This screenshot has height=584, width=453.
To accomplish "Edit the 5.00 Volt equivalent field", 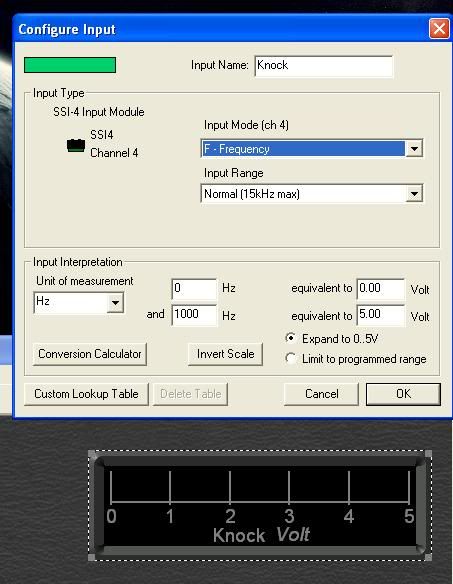I will [381, 315].
